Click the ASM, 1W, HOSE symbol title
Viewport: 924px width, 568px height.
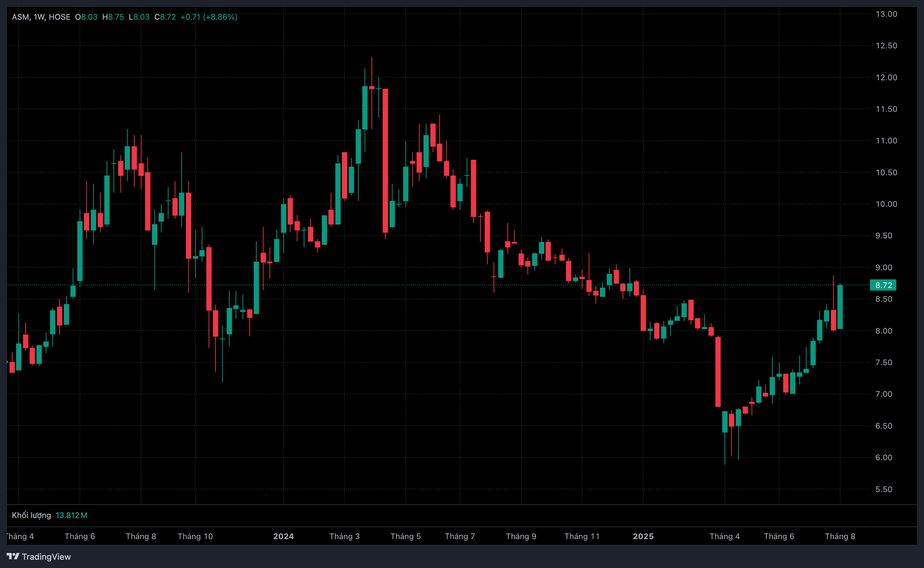(x=41, y=17)
